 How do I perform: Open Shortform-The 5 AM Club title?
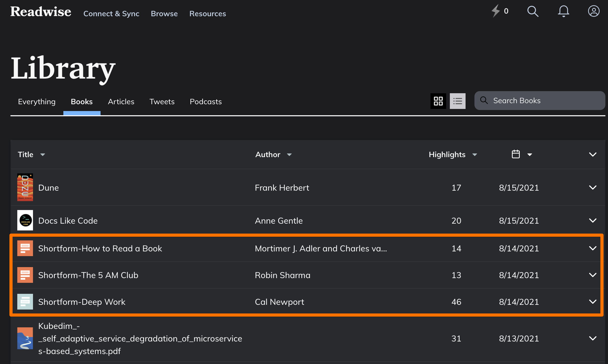click(88, 275)
